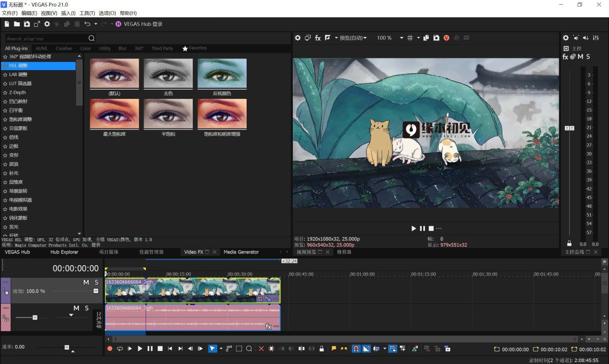The image size is (609, 364).
Task: Show Favorites plug-ins tab
Action: click(x=194, y=48)
